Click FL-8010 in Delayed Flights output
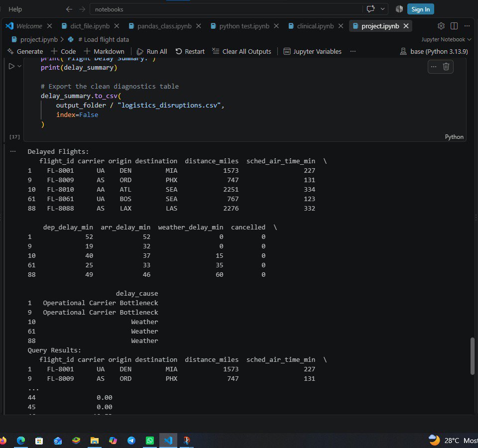The width and height of the screenshot is (478, 448). click(60, 190)
